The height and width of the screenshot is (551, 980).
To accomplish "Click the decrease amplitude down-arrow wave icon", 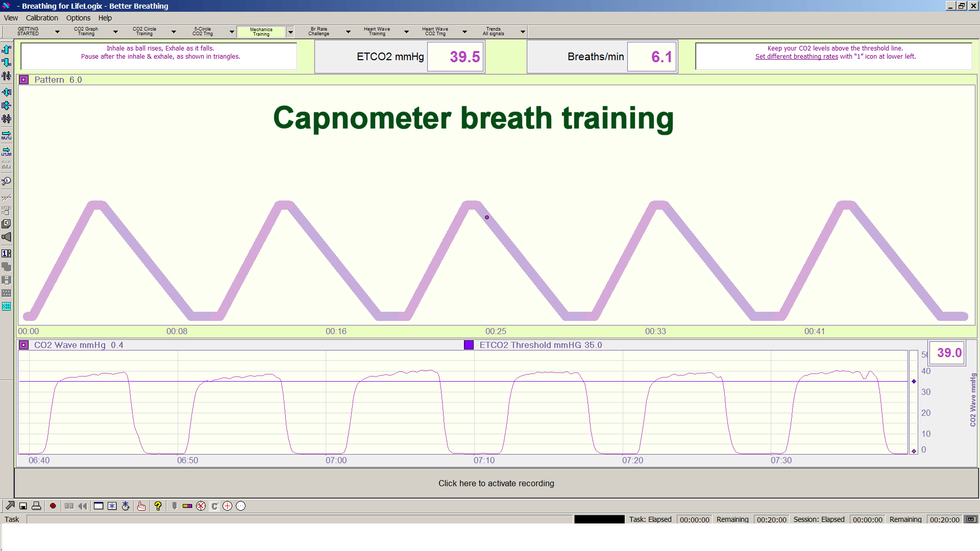I will click(x=7, y=63).
